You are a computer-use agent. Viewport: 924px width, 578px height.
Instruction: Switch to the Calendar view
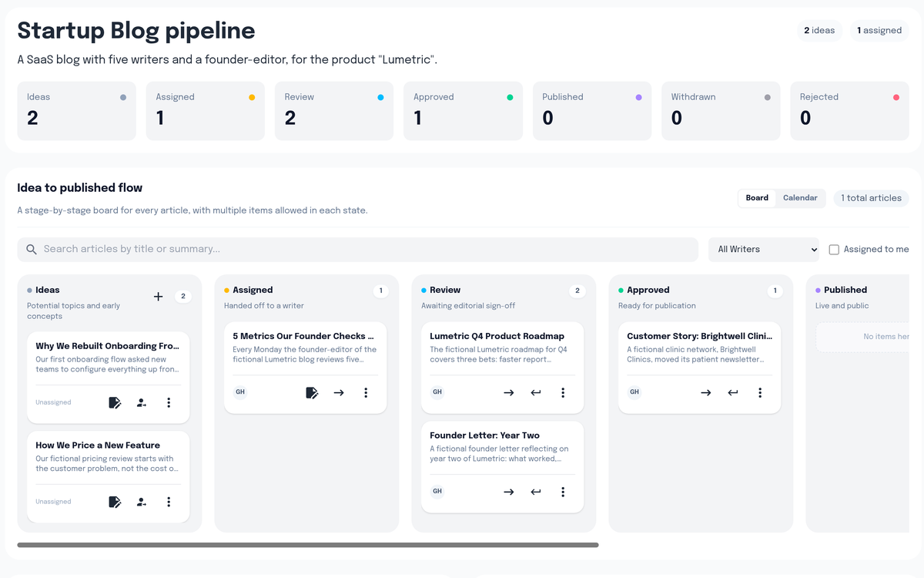800,198
